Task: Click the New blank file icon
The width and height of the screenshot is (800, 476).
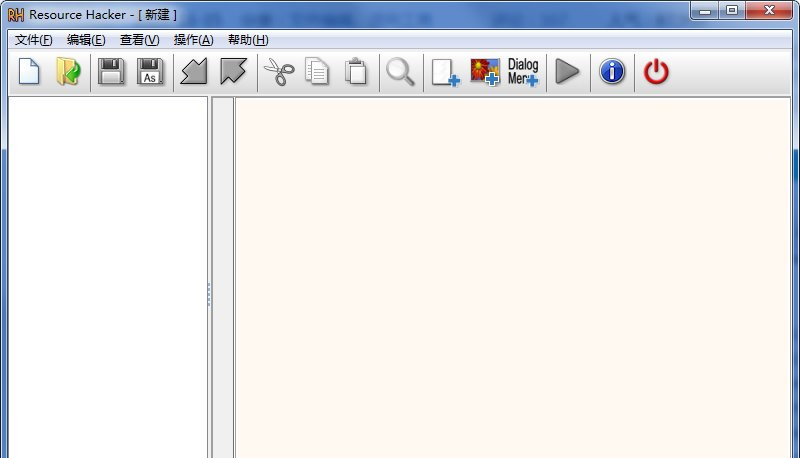Action: (30, 72)
